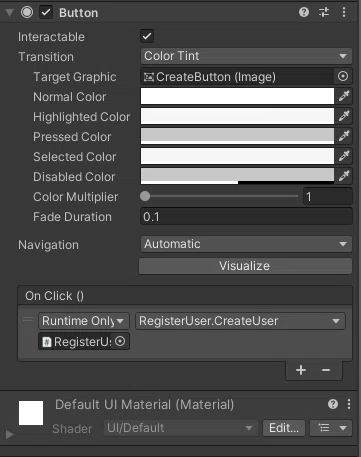
Task: Open the Transition Color Tint dropdown
Action: 246,56
